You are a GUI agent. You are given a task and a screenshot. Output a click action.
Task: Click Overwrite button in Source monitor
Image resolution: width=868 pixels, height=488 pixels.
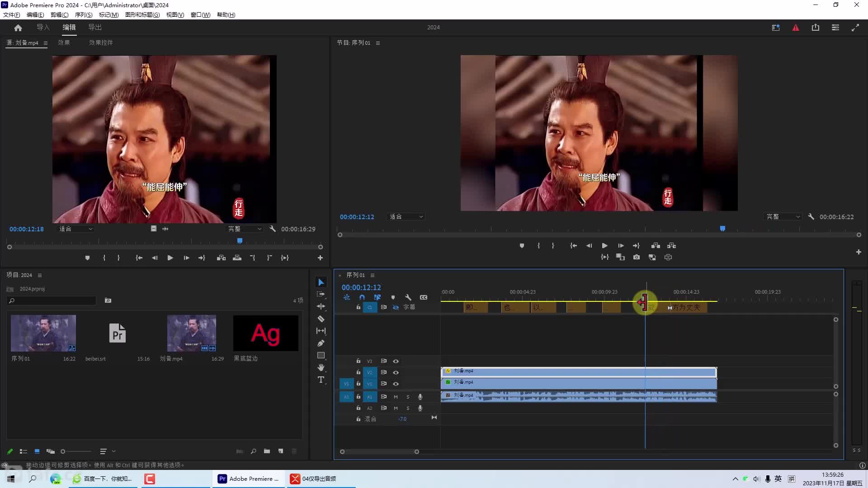point(237,258)
